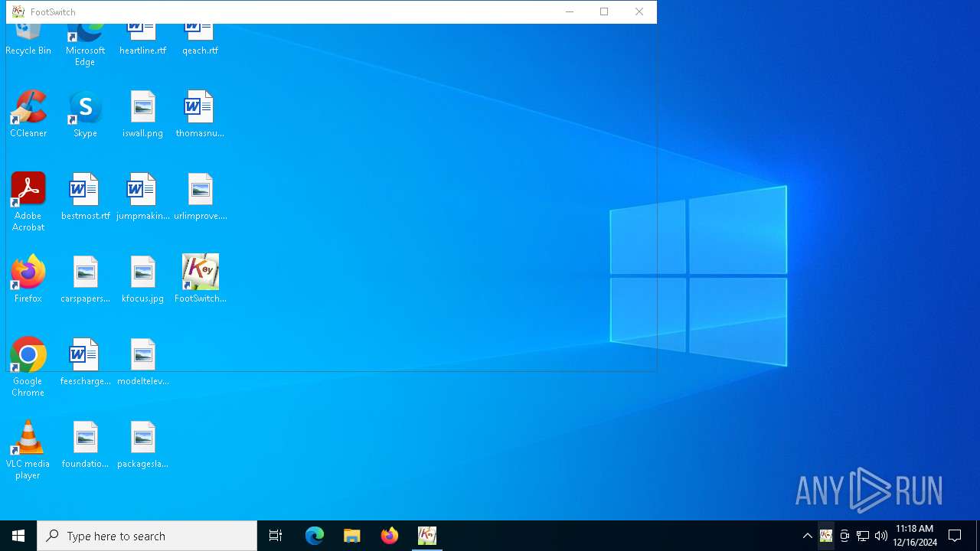Select the foundatio... image file

tap(85, 445)
